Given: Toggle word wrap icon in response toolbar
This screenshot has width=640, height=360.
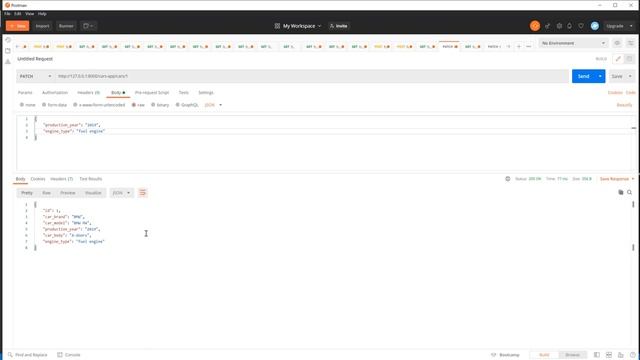Looking at the screenshot, I should 142,193.
